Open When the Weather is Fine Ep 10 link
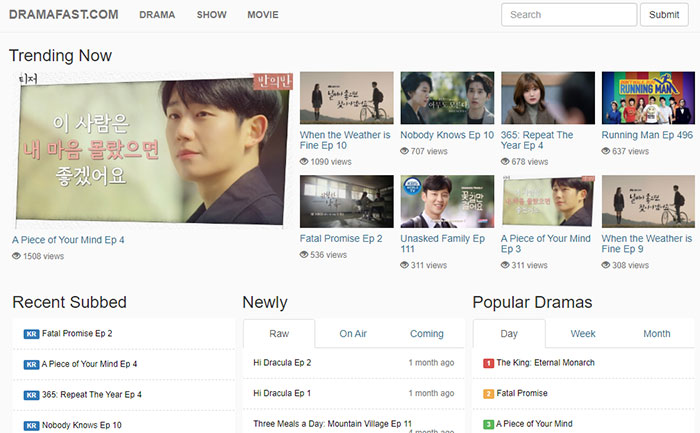This screenshot has width=700, height=433. [x=345, y=140]
